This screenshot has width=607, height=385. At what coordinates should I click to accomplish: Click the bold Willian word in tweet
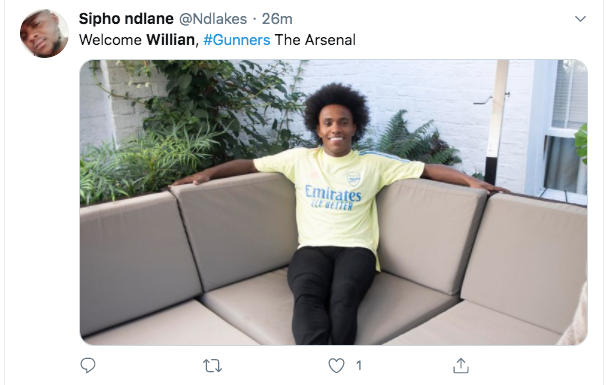170,40
